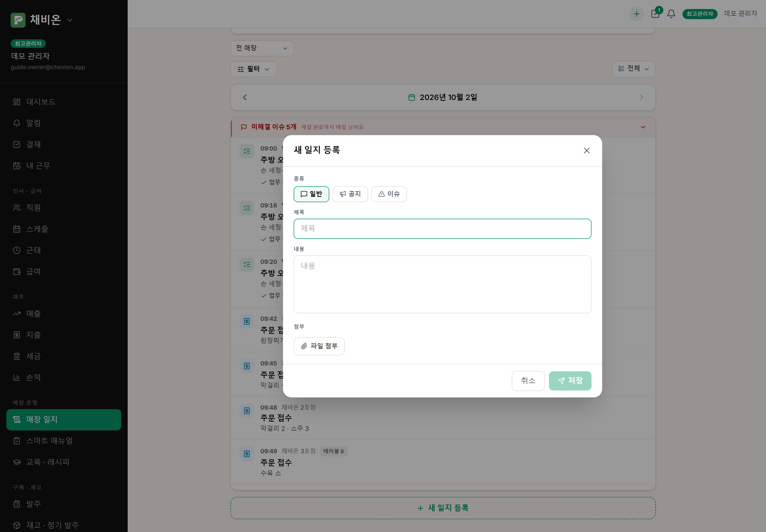The image size is (766, 532).
Task: Select 매장 일지 in the sidebar
Action: tap(64, 419)
